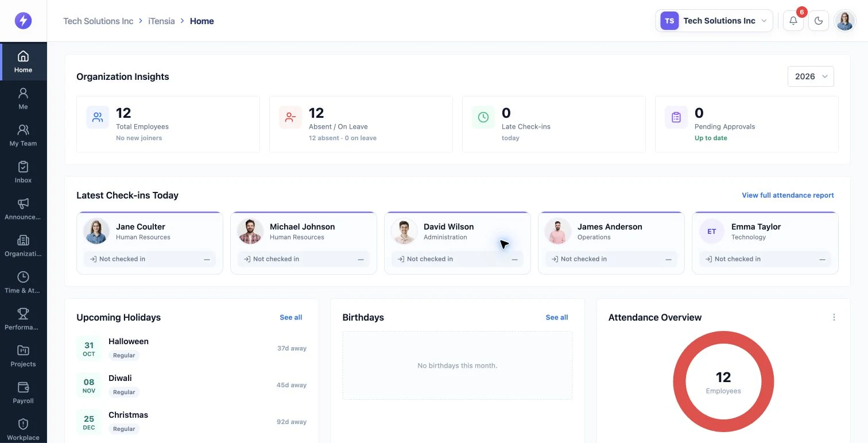
Task: Click the lightning bolt app logo
Action: [x=23, y=21]
